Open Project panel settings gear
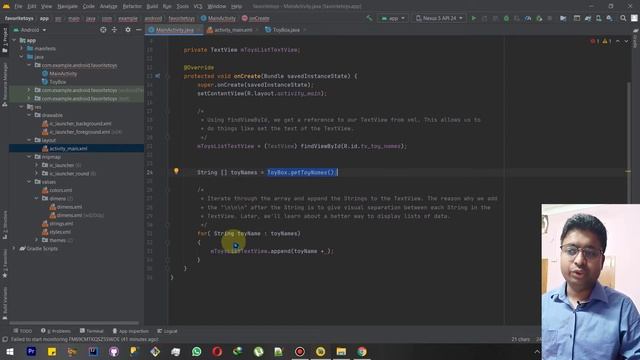 point(128,30)
